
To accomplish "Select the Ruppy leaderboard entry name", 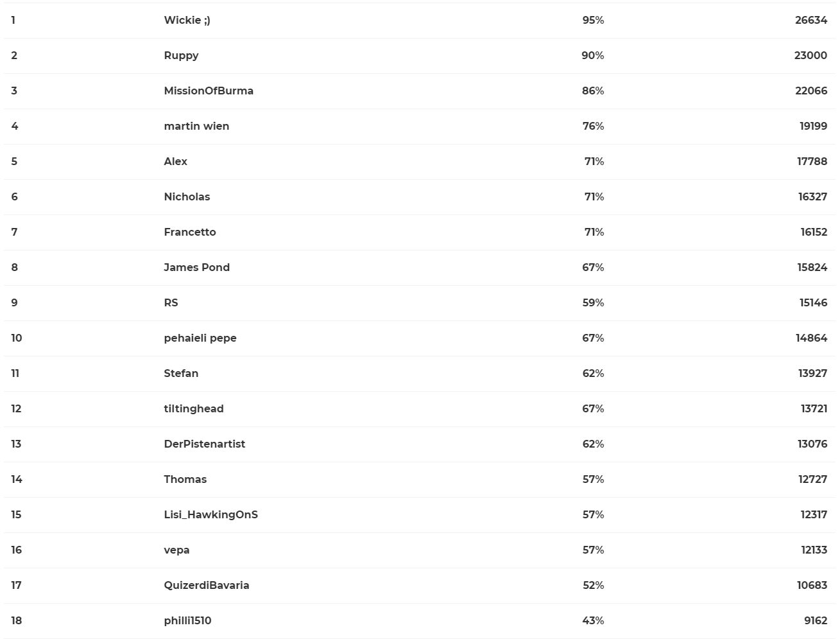I will pyautogui.click(x=181, y=56).
